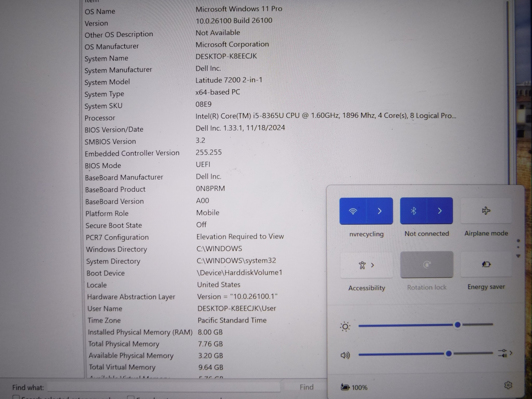This screenshot has height=399, width=532.
Task: Click the value DESKTOP-K8EECJK\User
Action: [x=237, y=308]
